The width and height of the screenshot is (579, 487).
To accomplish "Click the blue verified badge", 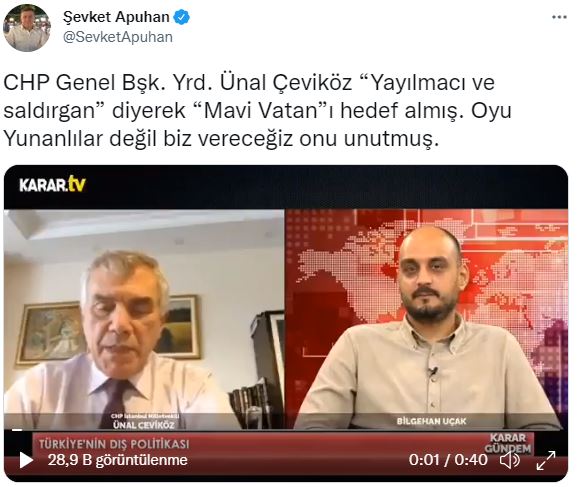I will [x=181, y=17].
